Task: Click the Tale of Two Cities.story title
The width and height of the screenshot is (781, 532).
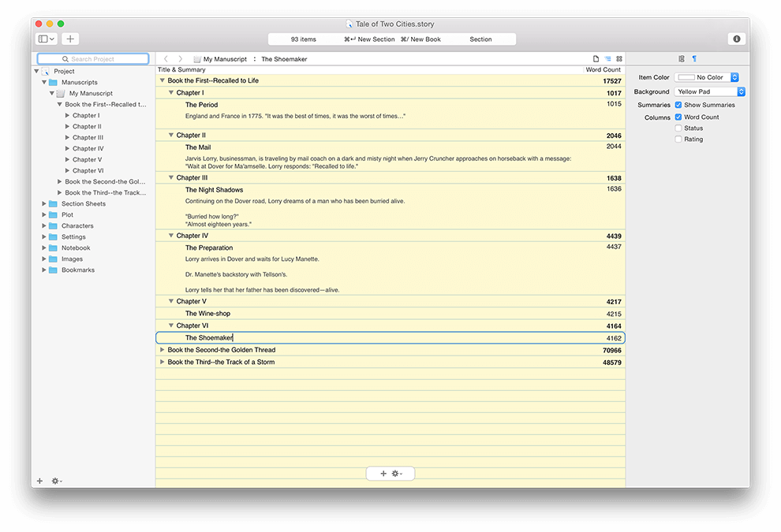Action: 394,24
